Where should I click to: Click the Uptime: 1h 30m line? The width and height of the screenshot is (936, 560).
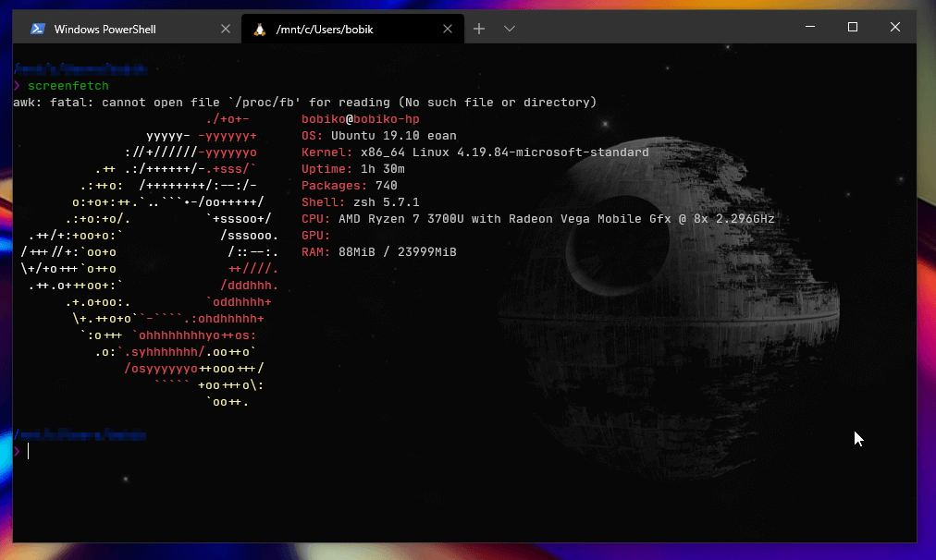[353, 169]
